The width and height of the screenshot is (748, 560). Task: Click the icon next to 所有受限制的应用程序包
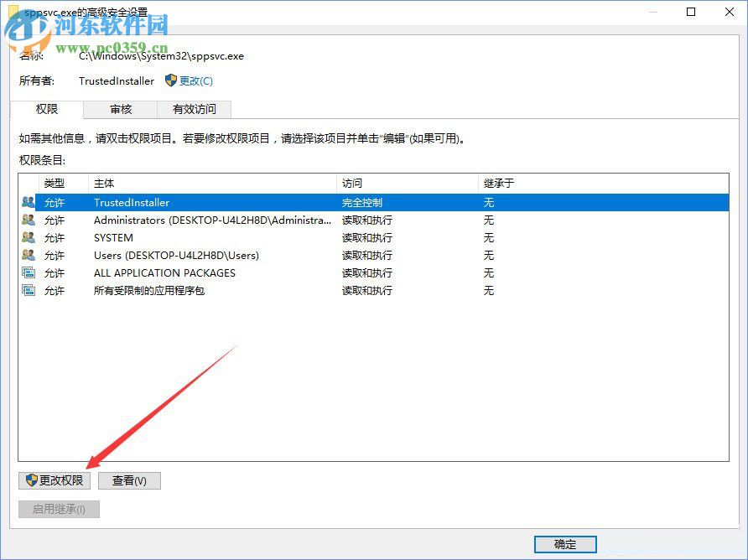click(x=28, y=290)
